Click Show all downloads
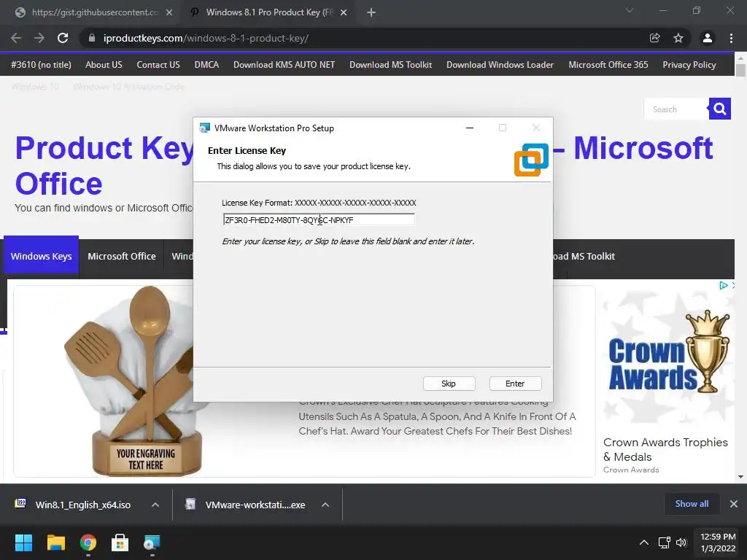This screenshot has width=747, height=560. (x=692, y=504)
